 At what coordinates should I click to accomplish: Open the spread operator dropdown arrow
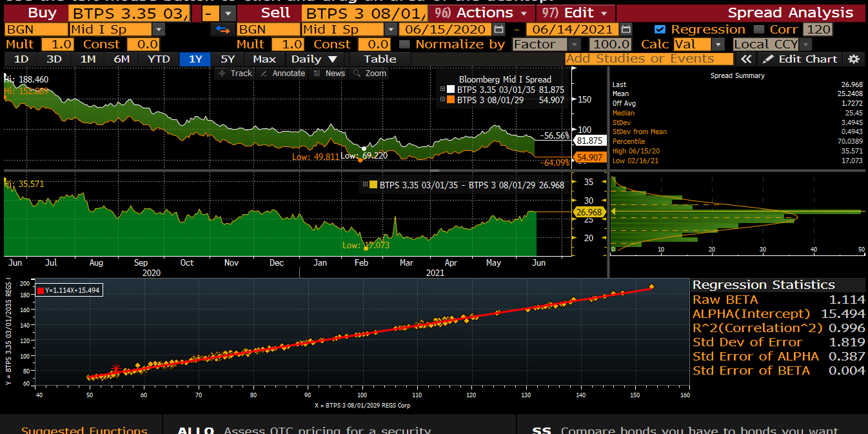point(228,13)
